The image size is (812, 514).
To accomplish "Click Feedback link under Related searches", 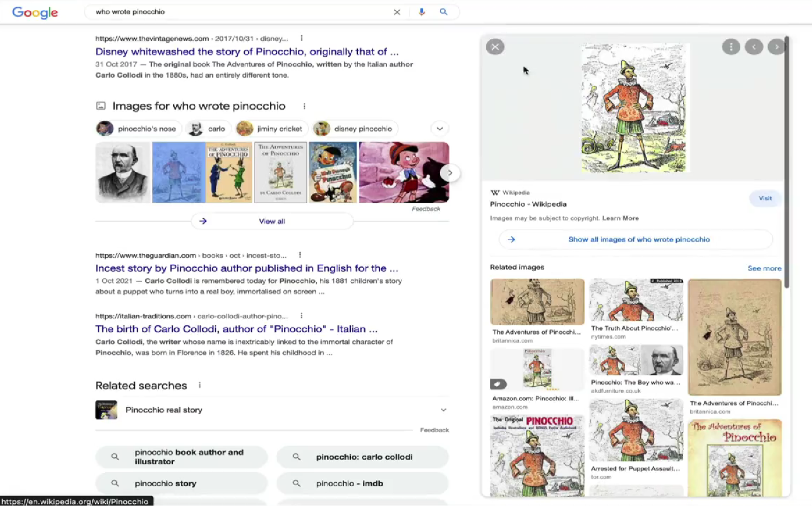I will pos(434,430).
